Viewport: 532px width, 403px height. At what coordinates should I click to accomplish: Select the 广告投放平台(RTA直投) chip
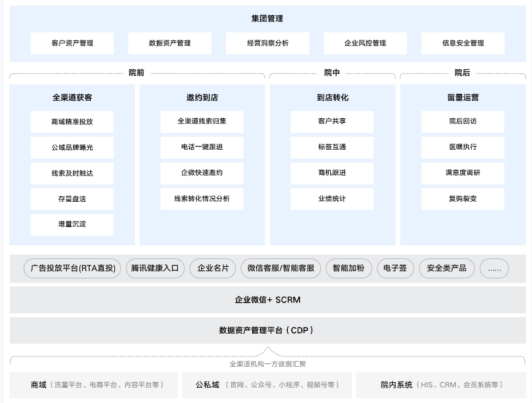pos(72,269)
